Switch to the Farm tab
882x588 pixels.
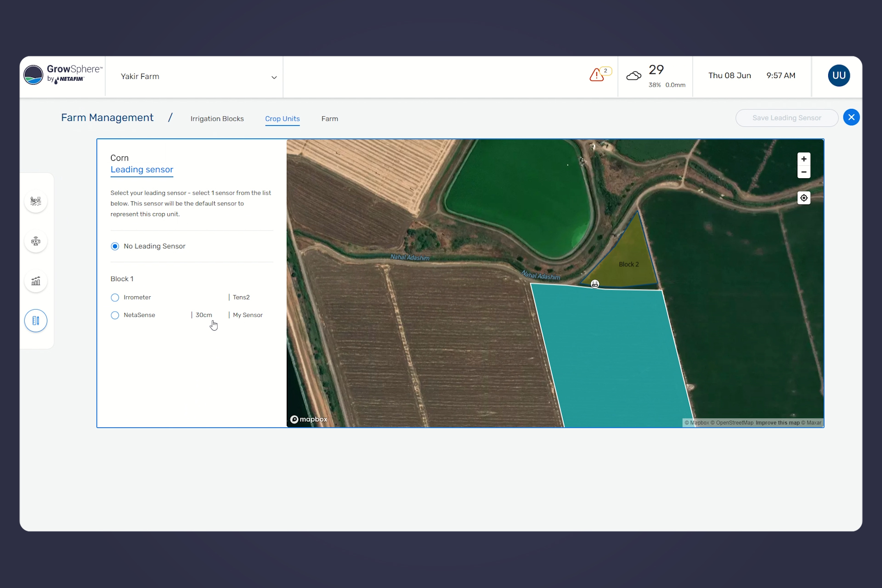click(x=329, y=119)
